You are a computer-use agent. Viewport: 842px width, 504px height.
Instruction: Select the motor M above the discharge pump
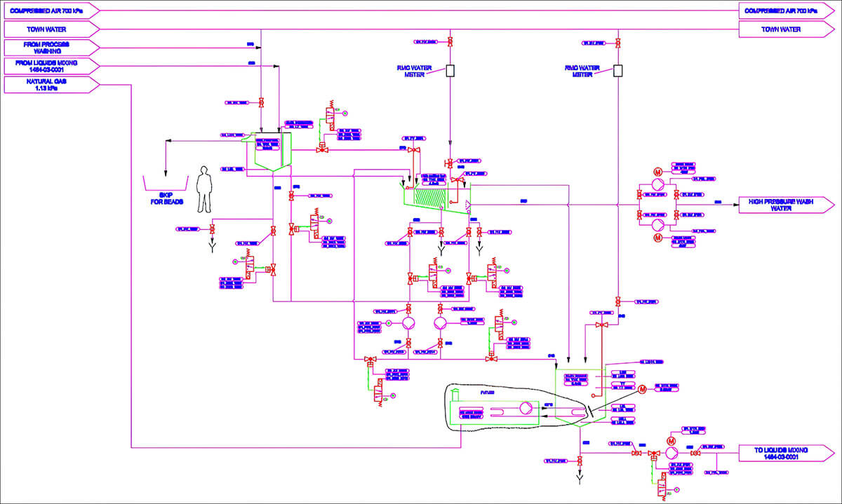[671, 440]
